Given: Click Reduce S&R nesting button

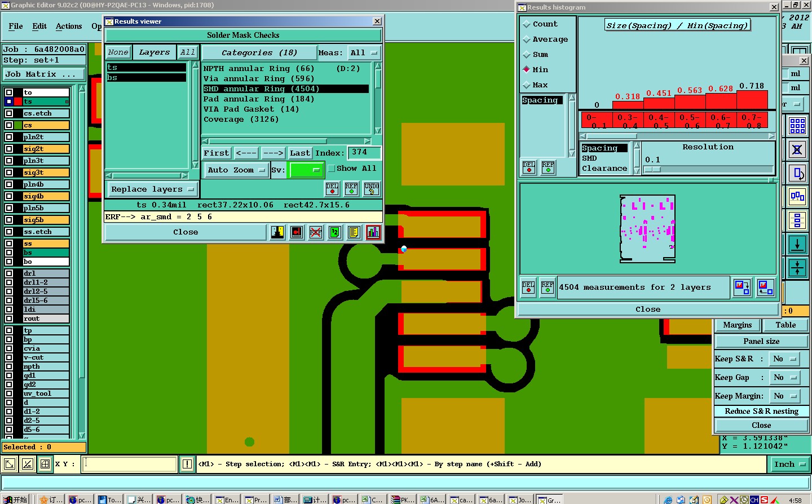Looking at the screenshot, I should [761, 412].
